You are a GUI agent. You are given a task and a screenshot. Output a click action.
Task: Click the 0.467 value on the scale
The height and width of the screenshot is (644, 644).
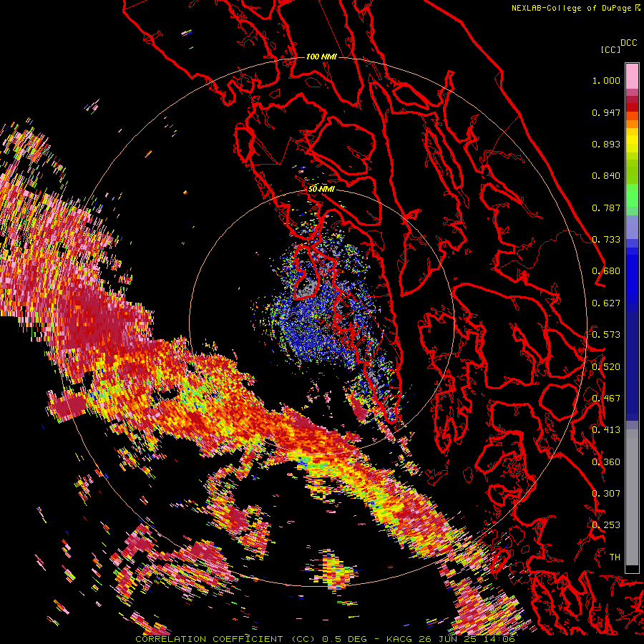(606, 399)
